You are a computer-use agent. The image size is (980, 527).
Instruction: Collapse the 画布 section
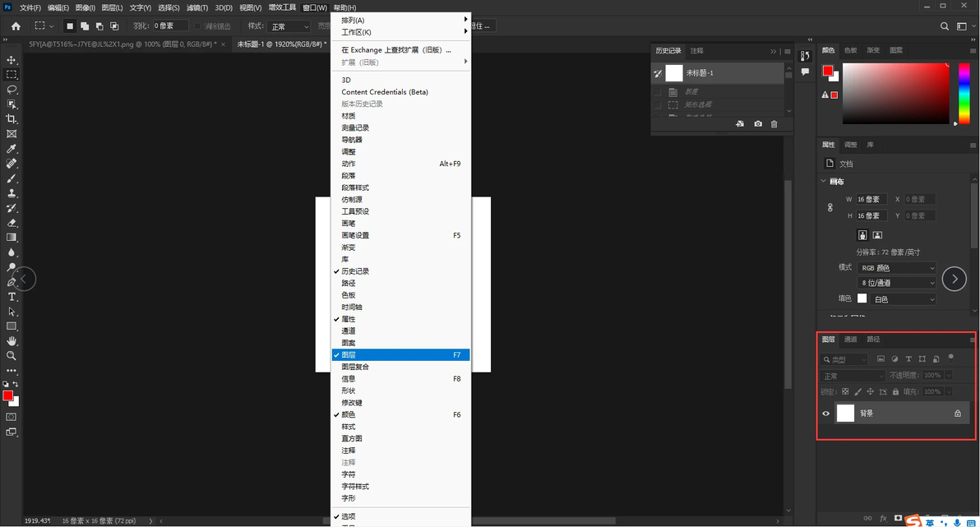(x=823, y=182)
